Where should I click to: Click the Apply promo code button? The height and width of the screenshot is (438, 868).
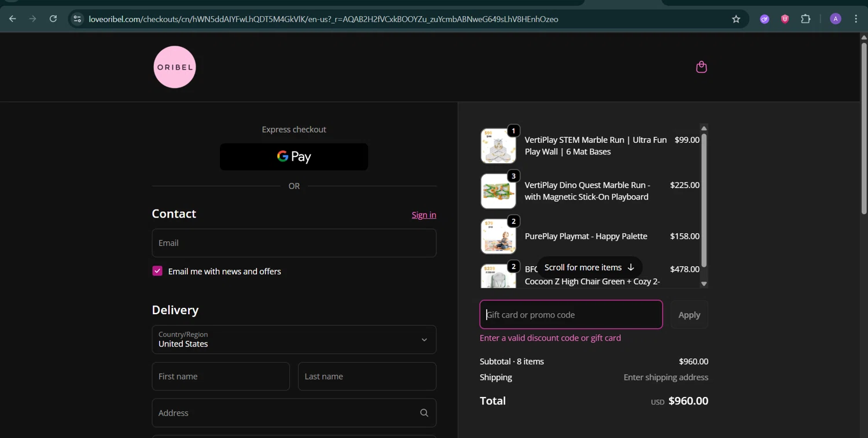coord(689,315)
